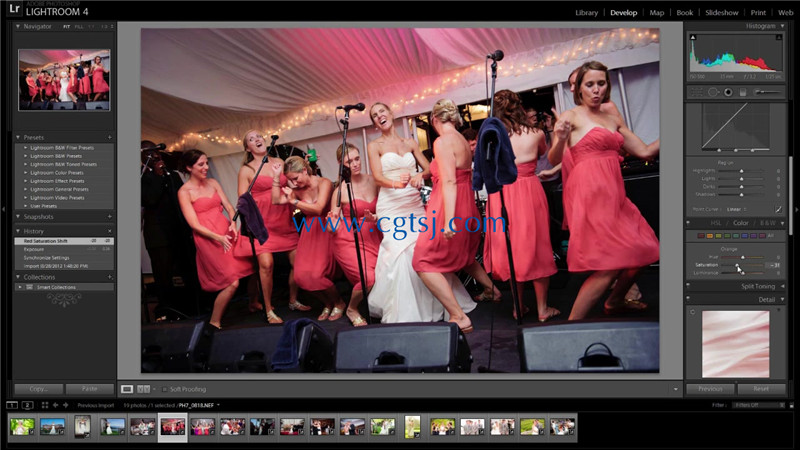Collapse the Navigator panel

pos(18,26)
